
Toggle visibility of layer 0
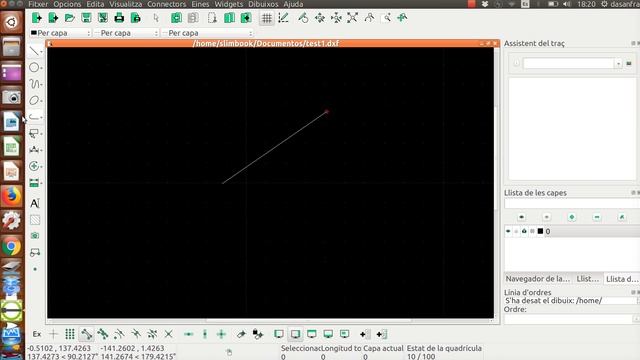(x=508, y=231)
